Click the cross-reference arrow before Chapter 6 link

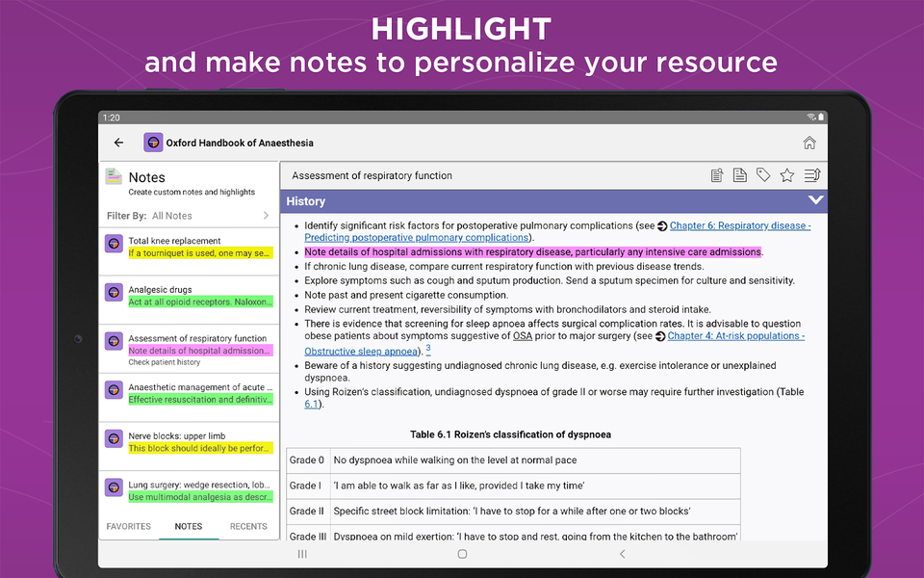point(662,225)
